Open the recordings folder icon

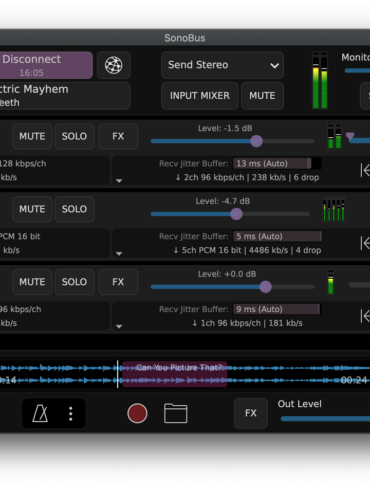175,413
